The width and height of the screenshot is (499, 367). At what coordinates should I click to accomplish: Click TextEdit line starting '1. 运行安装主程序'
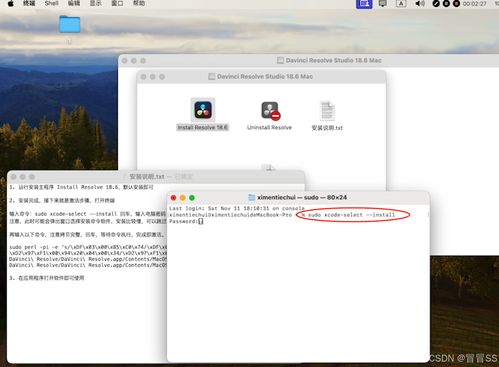click(81, 187)
